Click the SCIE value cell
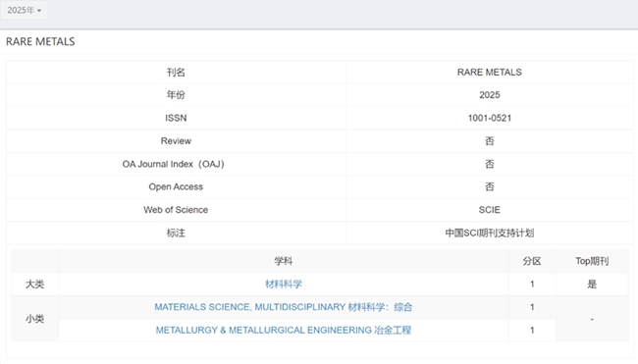 click(x=490, y=210)
